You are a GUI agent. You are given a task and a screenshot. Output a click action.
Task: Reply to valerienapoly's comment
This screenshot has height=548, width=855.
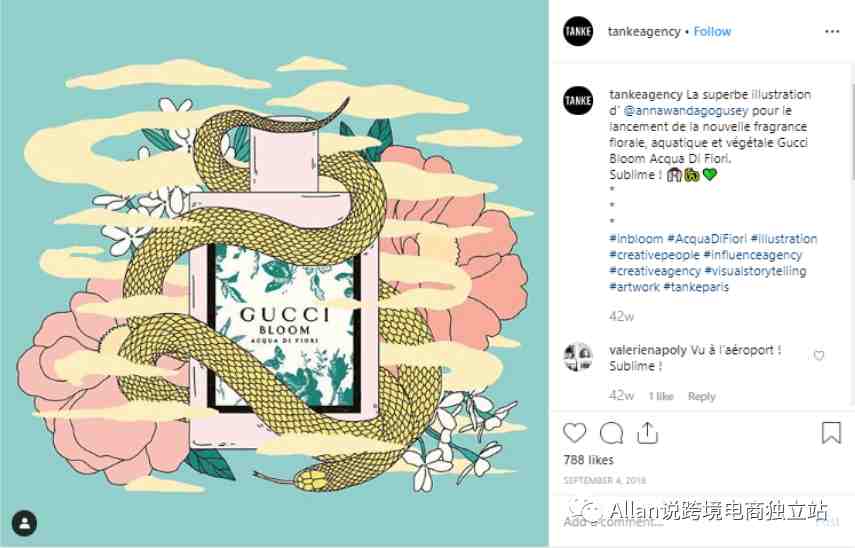(701, 396)
